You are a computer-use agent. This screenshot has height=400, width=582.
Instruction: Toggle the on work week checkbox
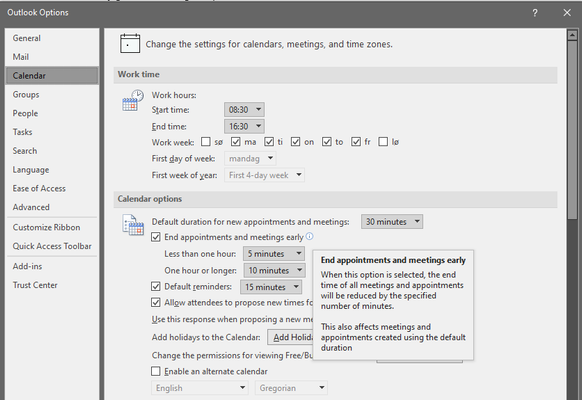pos(295,142)
